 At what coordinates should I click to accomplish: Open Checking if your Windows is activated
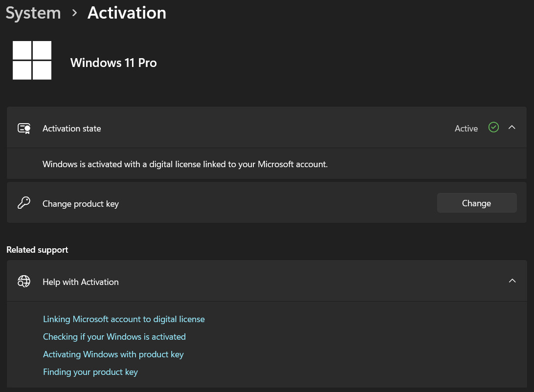pos(114,337)
